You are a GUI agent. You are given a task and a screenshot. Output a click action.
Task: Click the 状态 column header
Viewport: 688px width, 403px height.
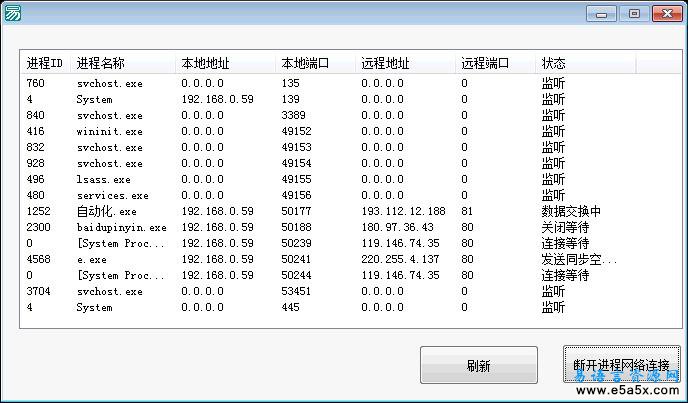pyautogui.click(x=553, y=63)
